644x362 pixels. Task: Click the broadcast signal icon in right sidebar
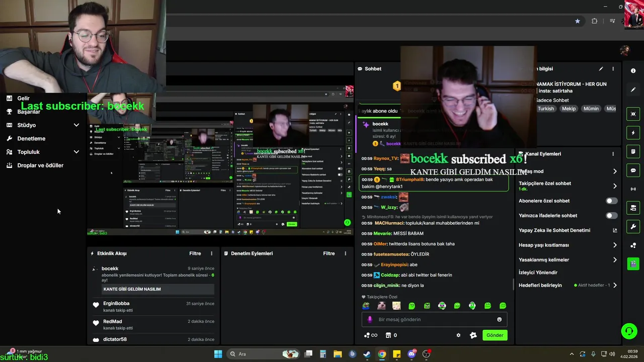633,189
